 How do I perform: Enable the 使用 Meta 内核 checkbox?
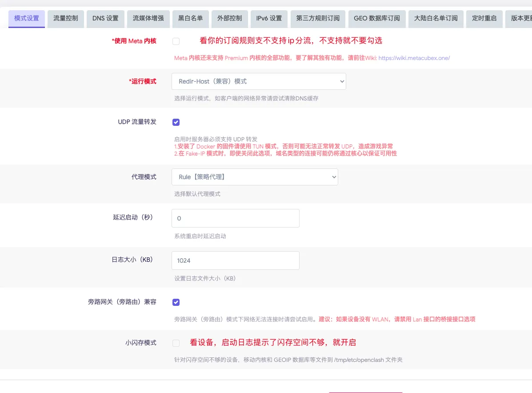coord(176,41)
